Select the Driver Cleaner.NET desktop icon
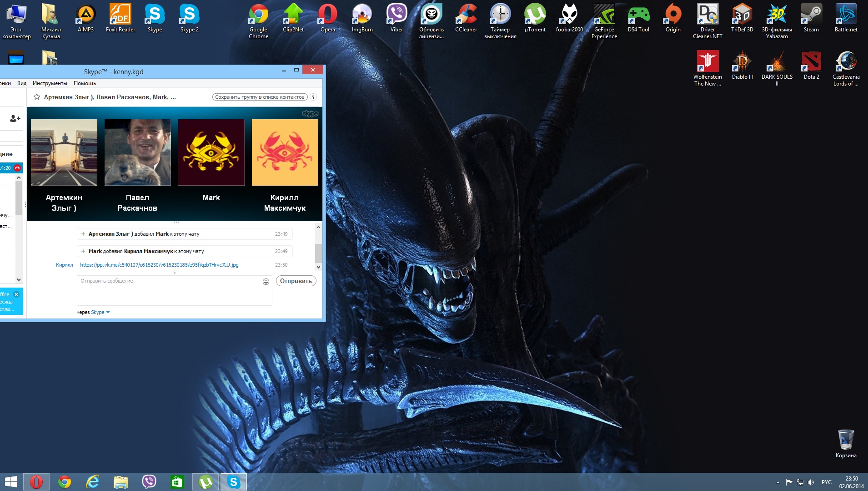 point(707,21)
